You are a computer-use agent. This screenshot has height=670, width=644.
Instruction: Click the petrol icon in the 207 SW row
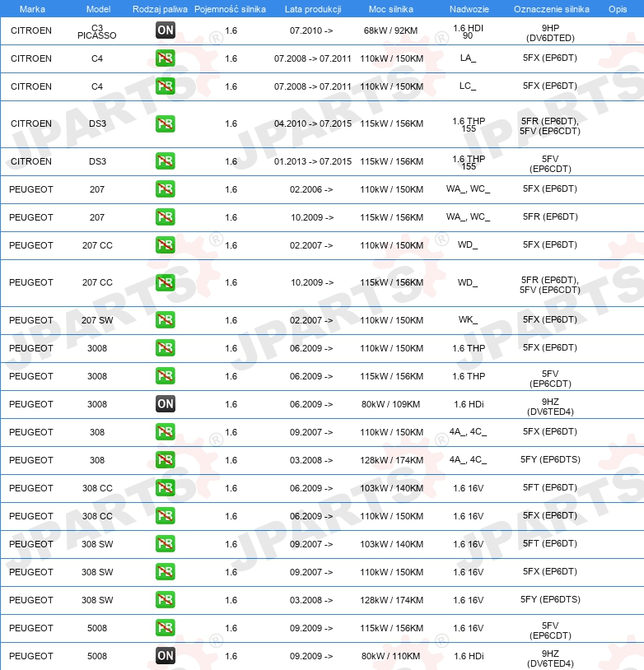point(166,319)
